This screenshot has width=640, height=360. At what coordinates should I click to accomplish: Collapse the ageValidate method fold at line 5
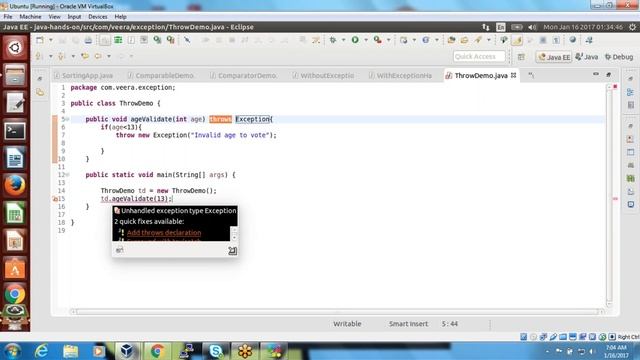[67, 119]
